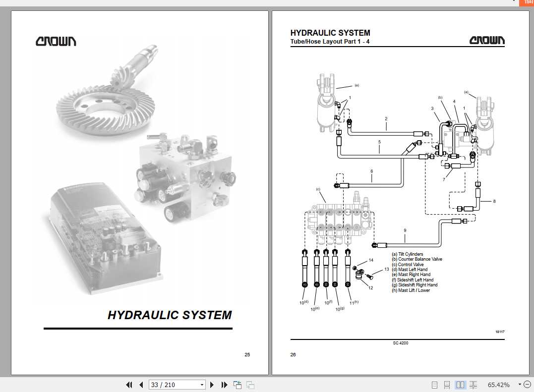534x392 pixels.
Task: Click the Tube/Hose Layout Part 1 - 4 subtitle
Action: pos(330,42)
